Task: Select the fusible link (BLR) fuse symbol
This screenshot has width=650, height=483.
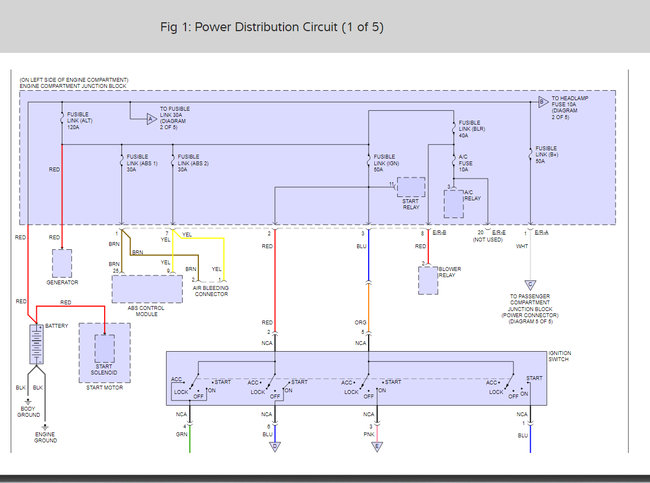Action: 454,127
